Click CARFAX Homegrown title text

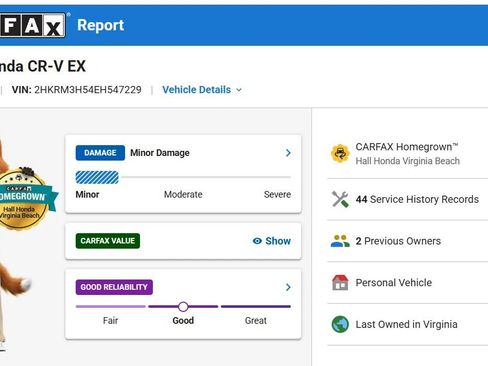click(407, 147)
